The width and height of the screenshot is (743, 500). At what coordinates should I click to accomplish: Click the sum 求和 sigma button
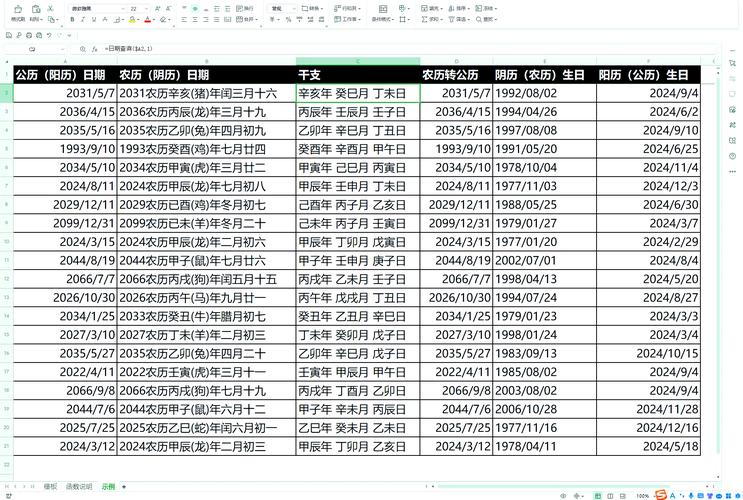click(x=432, y=19)
